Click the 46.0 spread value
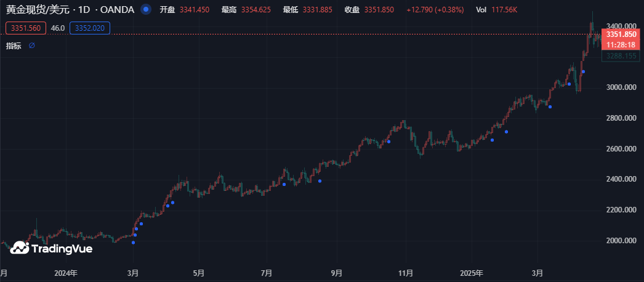 pos(58,28)
